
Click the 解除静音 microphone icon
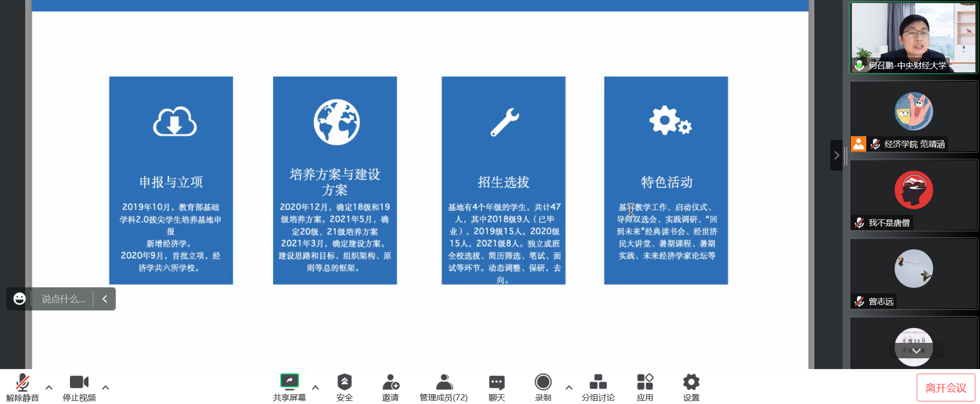click(22, 383)
